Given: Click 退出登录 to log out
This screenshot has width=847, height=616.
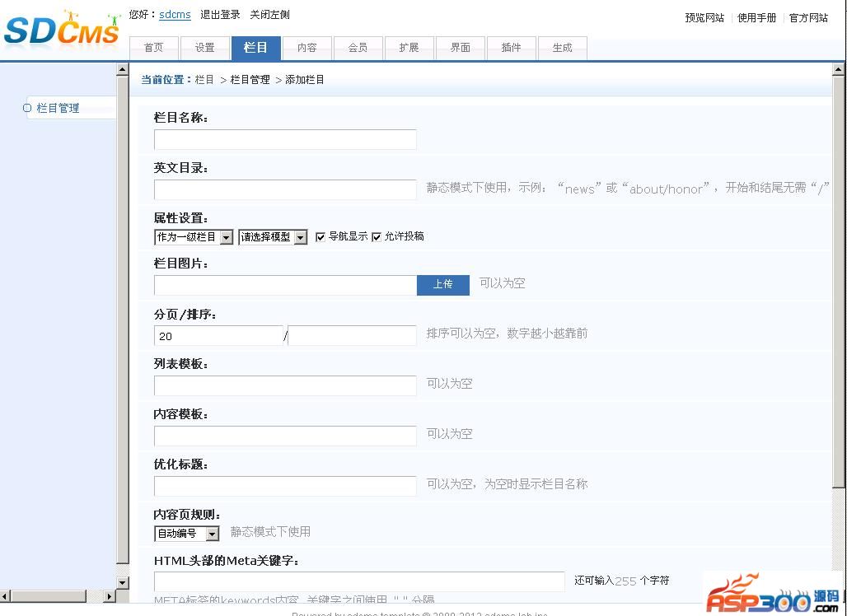Looking at the screenshot, I should (220, 15).
